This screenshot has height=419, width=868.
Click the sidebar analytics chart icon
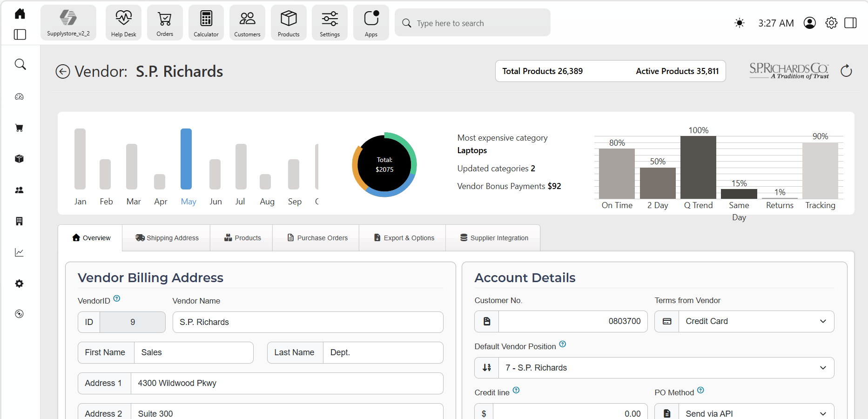click(x=19, y=252)
